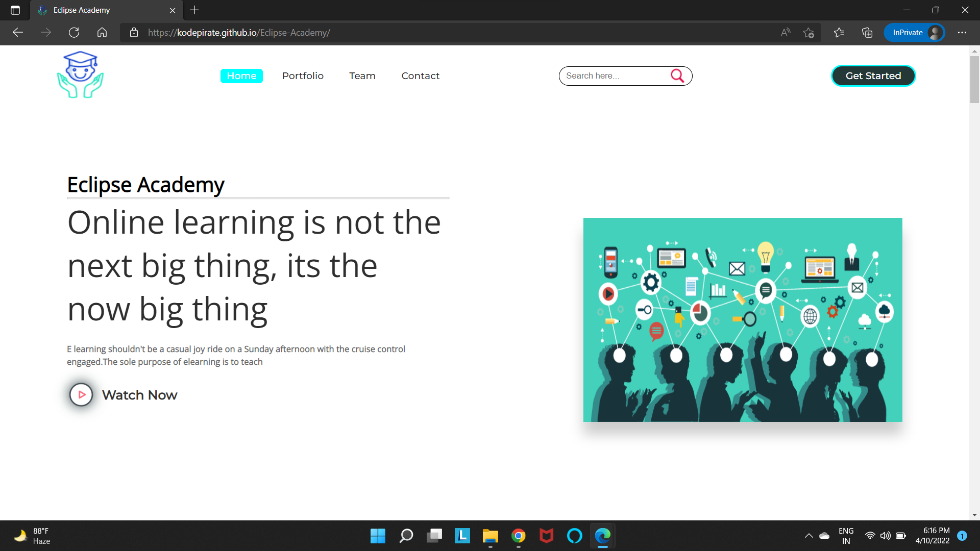Click the search magnifier icon in the site search bar
980x551 pixels.
click(677, 76)
